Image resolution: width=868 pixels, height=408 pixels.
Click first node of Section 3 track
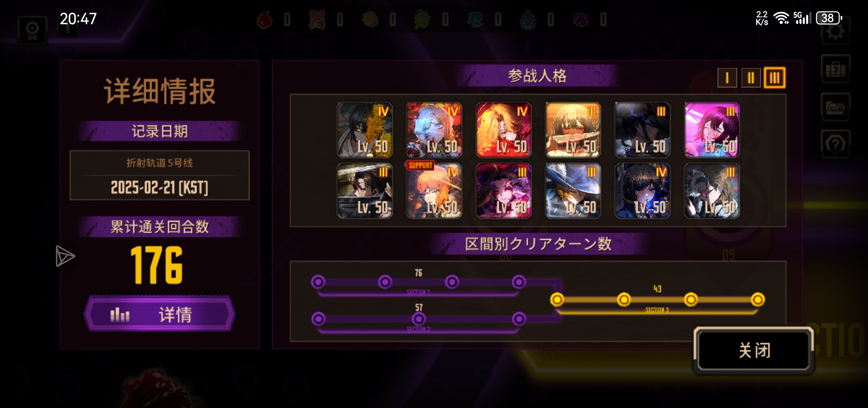click(557, 299)
